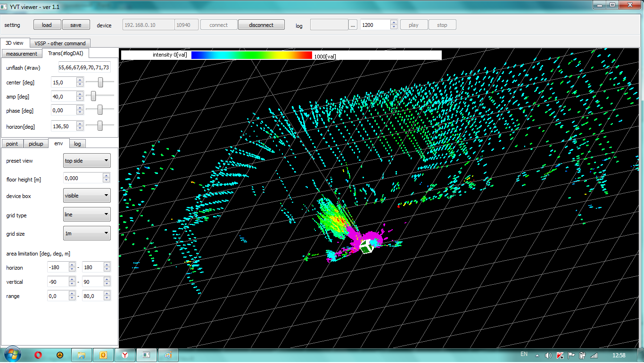Click the Kaspersky antivirus tray icon
The width and height of the screenshot is (644, 363).
pyautogui.click(x=560, y=355)
